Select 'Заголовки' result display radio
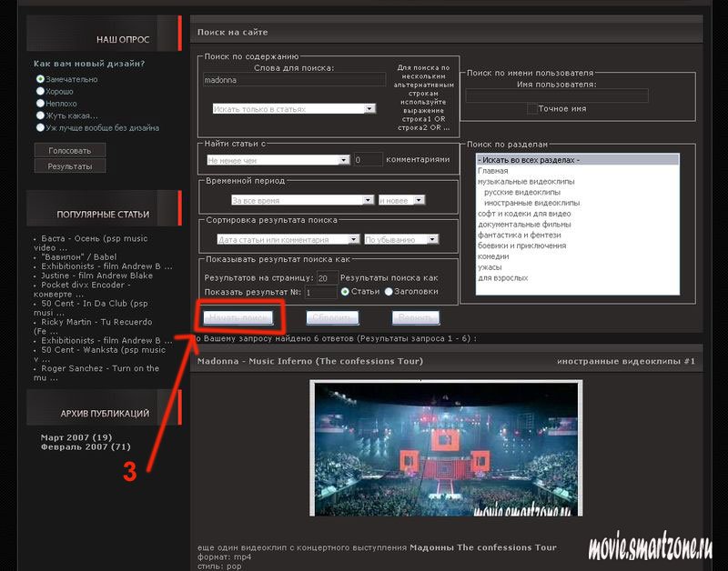Screen dimensions: 728x571 [x=389, y=292]
